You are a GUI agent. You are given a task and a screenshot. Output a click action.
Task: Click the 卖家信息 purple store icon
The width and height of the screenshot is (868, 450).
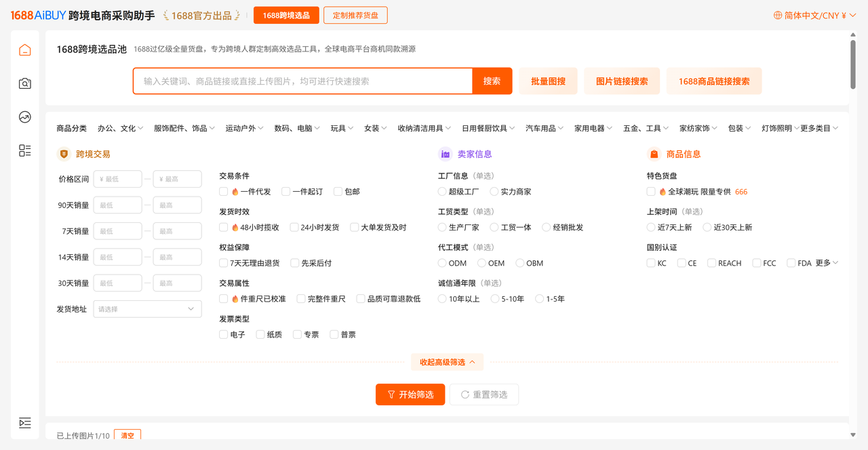446,155
